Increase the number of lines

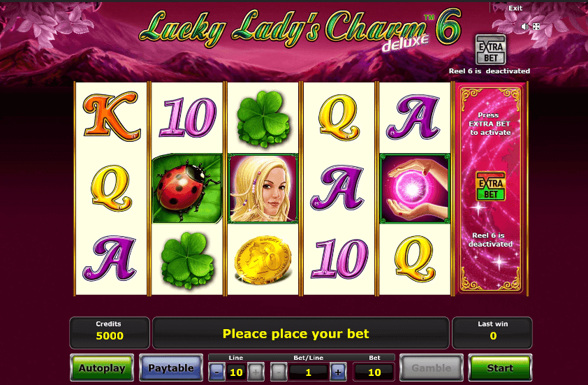point(256,372)
